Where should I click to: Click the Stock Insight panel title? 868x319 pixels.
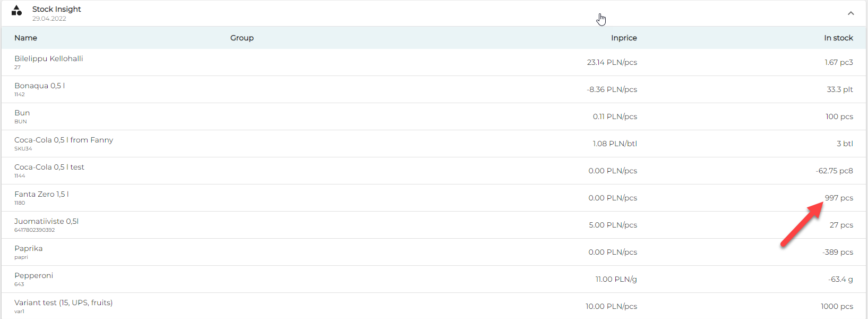click(x=56, y=9)
